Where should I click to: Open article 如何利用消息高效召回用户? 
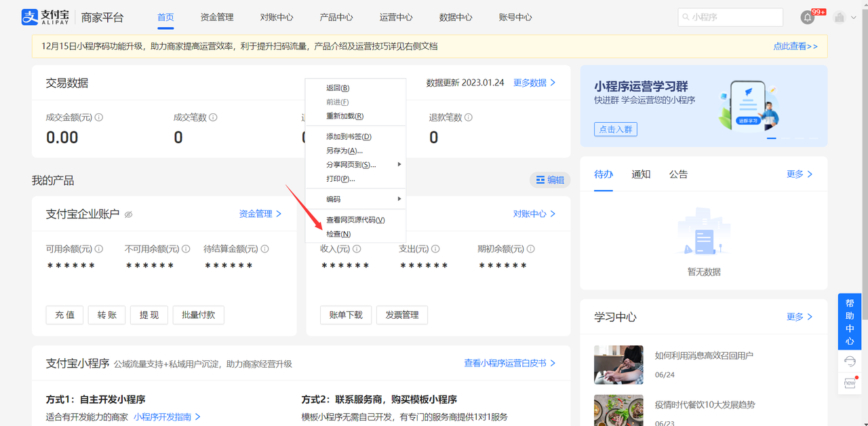tap(704, 355)
